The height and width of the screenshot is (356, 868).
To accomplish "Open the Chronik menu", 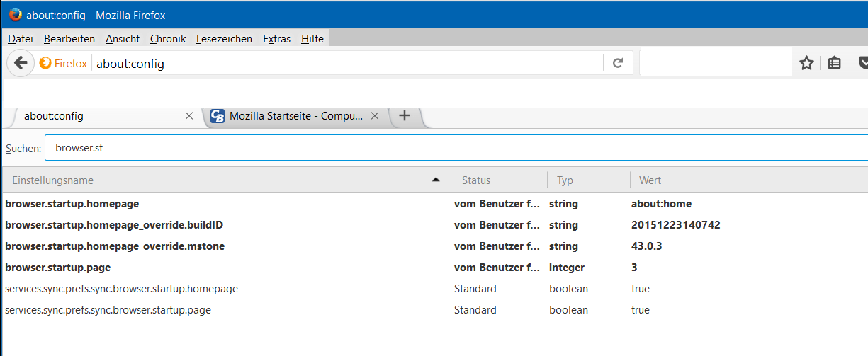I will pos(168,39).
